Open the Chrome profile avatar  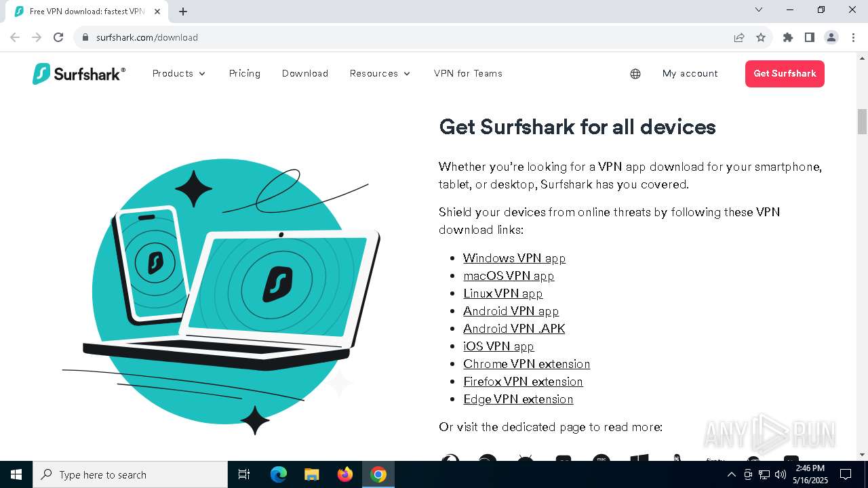(x=831, y=37)
